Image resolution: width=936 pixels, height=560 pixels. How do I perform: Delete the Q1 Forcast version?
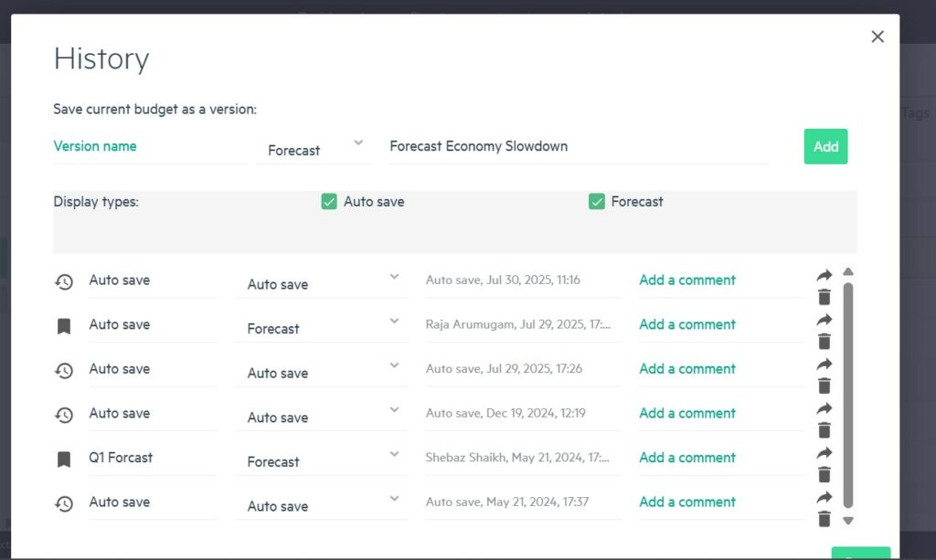point(824,474)
